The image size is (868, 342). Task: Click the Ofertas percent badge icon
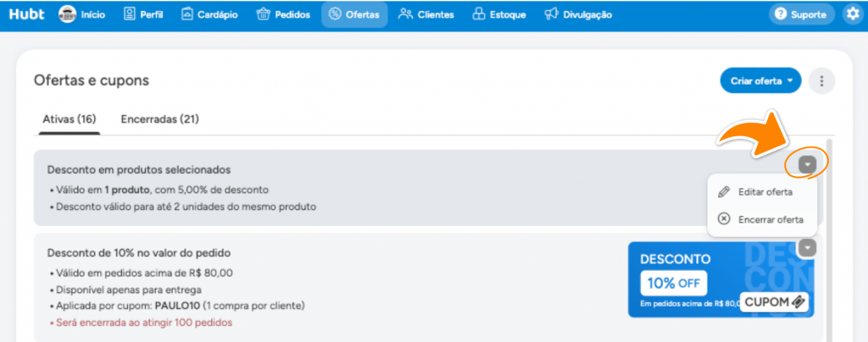[335, 14]
